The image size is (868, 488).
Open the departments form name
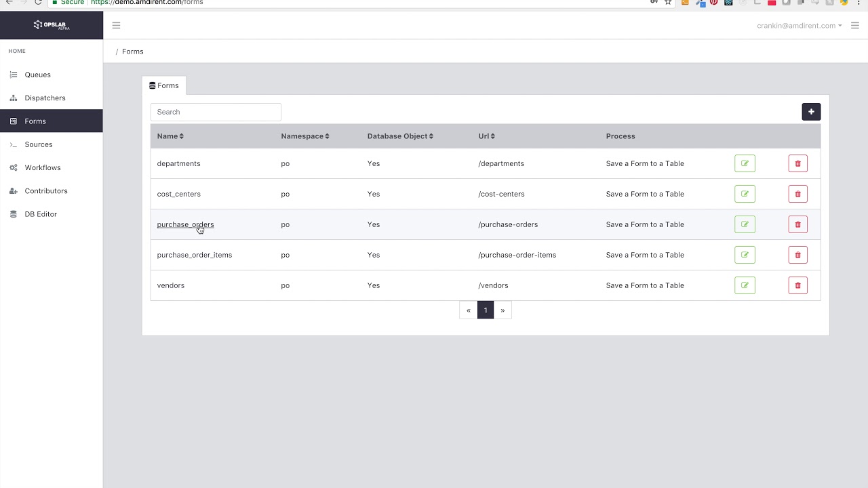pos(178,163)
